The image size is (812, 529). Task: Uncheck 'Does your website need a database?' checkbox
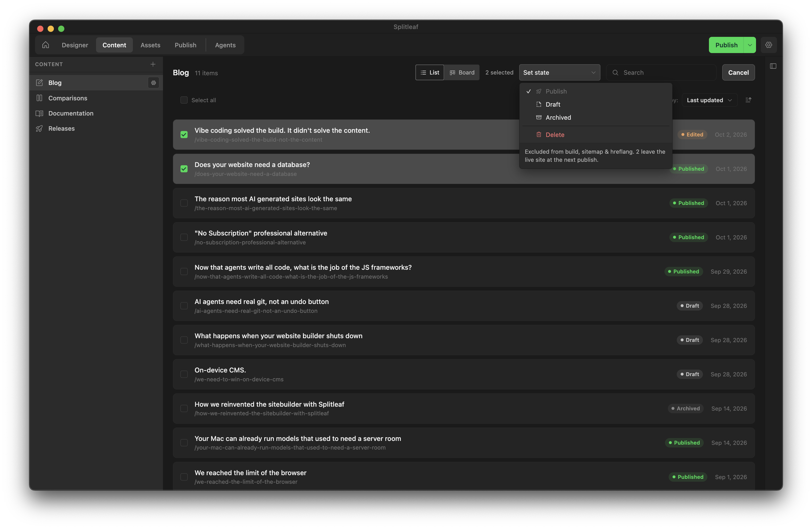click(184, 169)
